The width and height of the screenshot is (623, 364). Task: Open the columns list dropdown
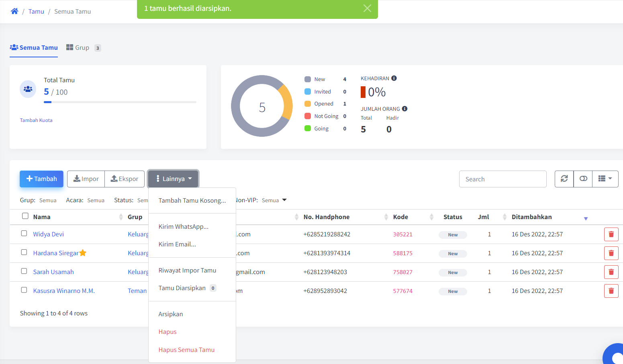(x=605, y=179)
